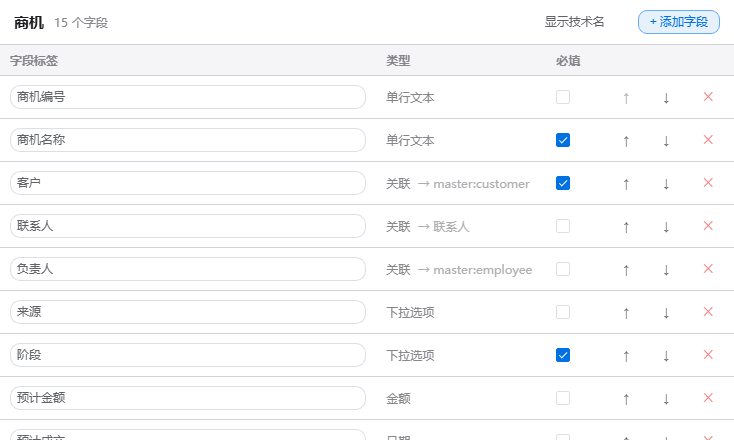Click the 15 个字段 count text
734x440 pixels.
coord(81,23)
